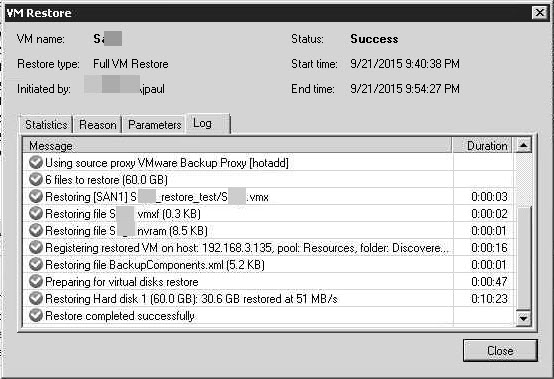Select the Log tab
This screenshot has width=554, height=379.
[208, 124]
